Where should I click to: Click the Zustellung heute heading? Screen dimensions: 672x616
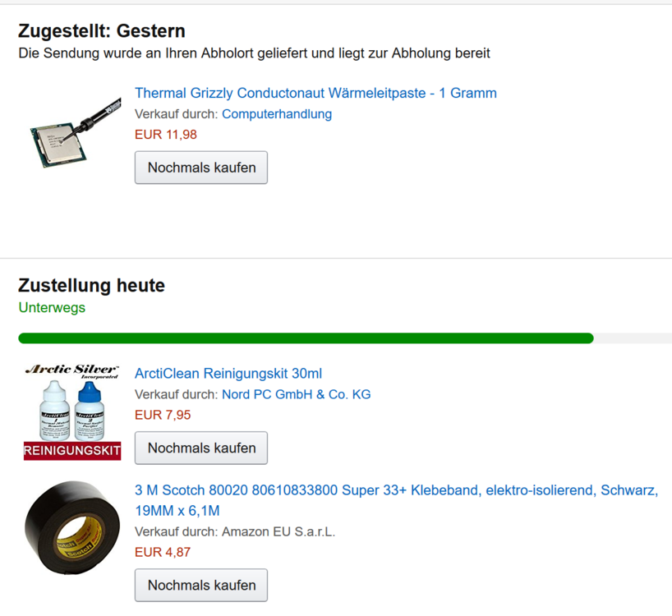click(90, 285)
